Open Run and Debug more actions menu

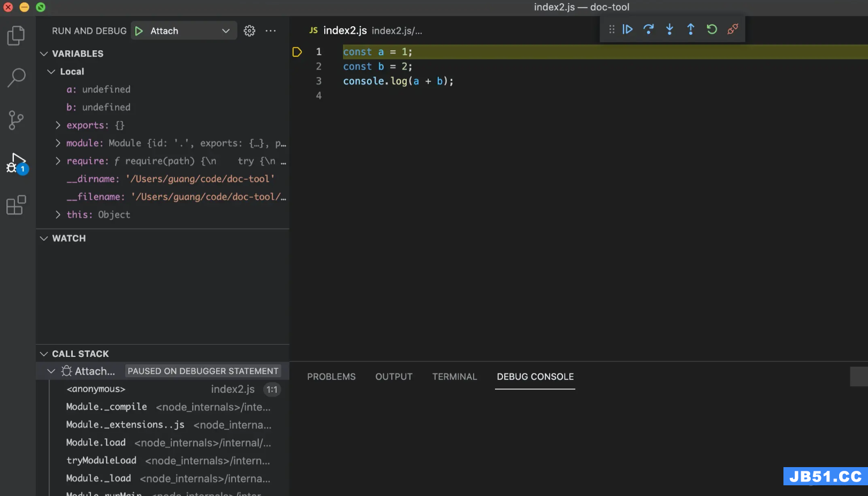click(271, 31)
